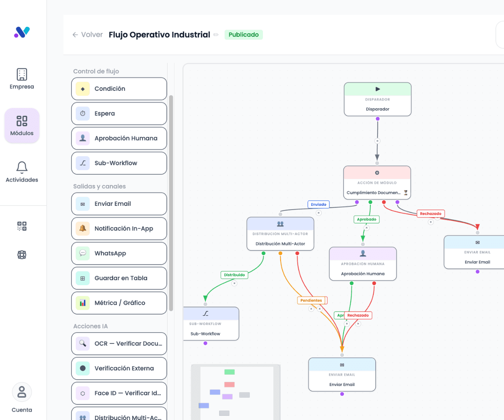Viewport: 504px width, 420px height.
Task: Open the help lifesaver icon in the sidebar
Action: pos(22,255)
